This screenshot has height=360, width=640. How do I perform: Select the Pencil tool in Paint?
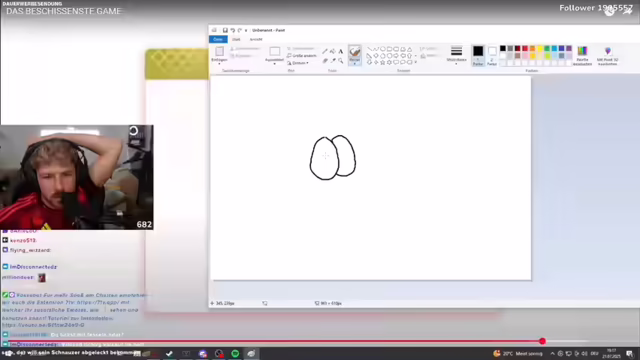(325, 51)
